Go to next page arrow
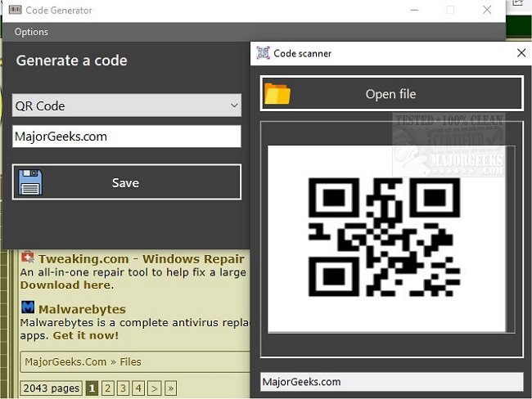Screen dimensions: 532x399 pos(155,388)
